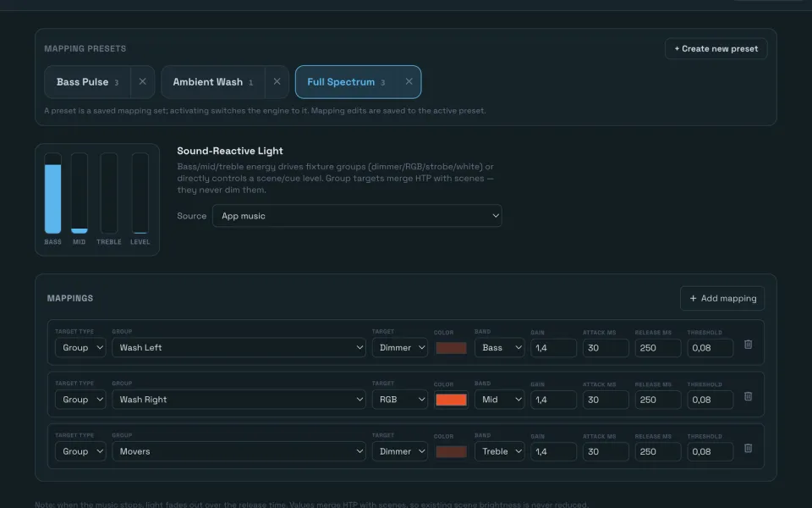This screenshot has width=812, height=508.
Task: Open Target Type dropdown for Wash Right row
Action: click(x=80, y=400)
